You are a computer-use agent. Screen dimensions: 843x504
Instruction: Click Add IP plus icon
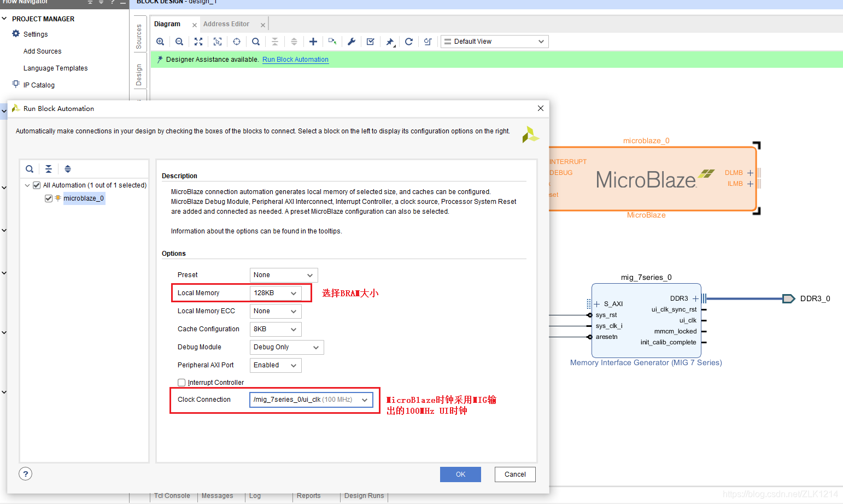click(313, 42)
